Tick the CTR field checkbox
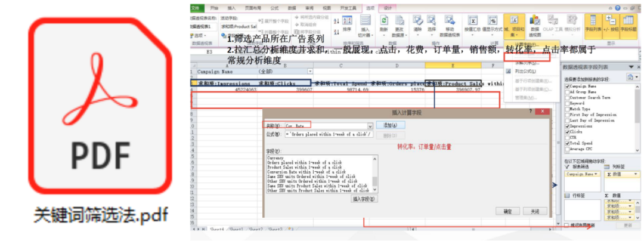This screenshot has height=241, width=644. click(567, 138)
